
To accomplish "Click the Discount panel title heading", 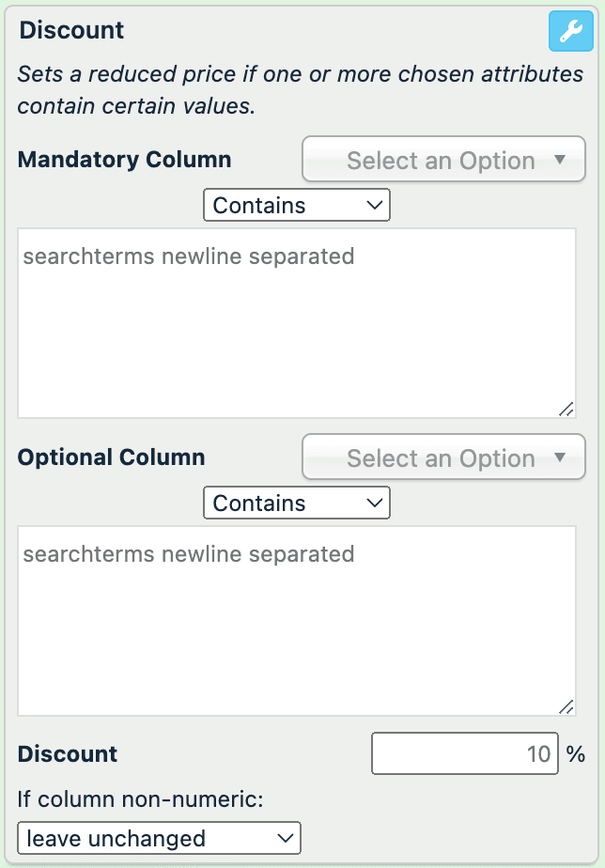I will [x=71, y=30].
